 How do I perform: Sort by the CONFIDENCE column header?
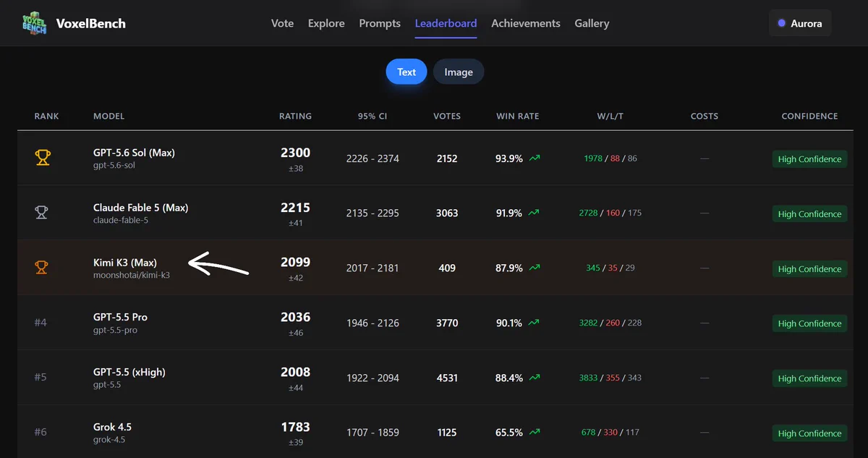[x=809, y=116]
